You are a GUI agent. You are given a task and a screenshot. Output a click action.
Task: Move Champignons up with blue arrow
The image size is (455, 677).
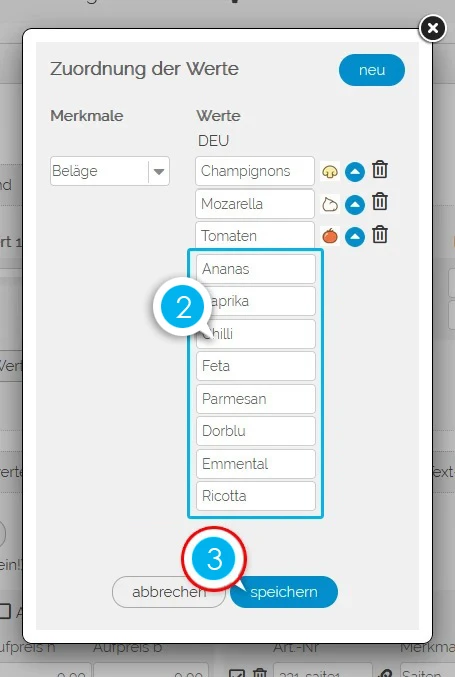pos(355,172)
